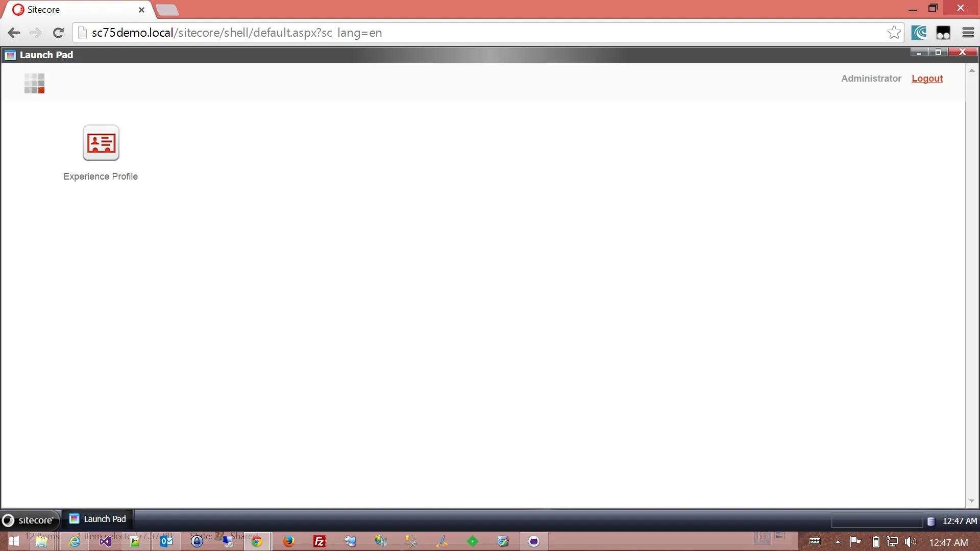This screenshot has width=980, height=551.
Task: Close the Launch Pad inner window
Action: (963, 52)
